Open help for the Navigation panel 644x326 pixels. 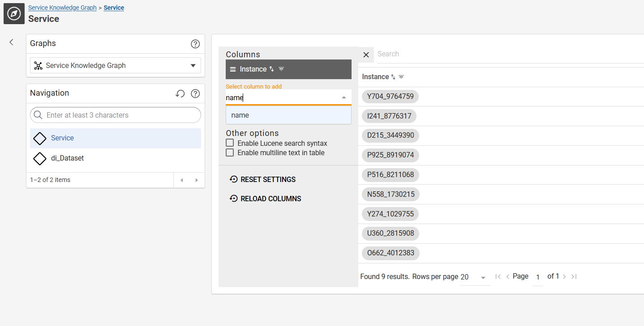pyautogui.click(x=195, y=93)
